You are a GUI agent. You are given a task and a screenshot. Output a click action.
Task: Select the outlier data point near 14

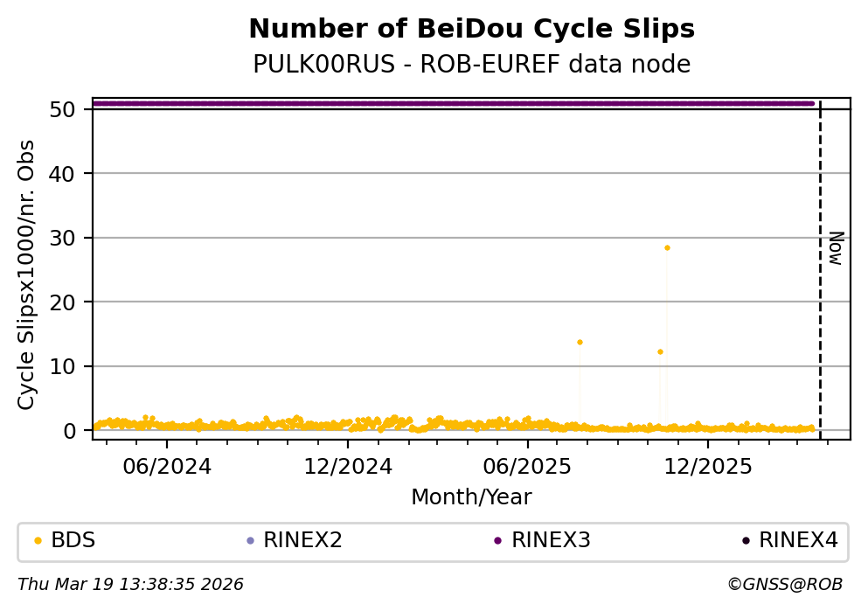pos(580,342)
